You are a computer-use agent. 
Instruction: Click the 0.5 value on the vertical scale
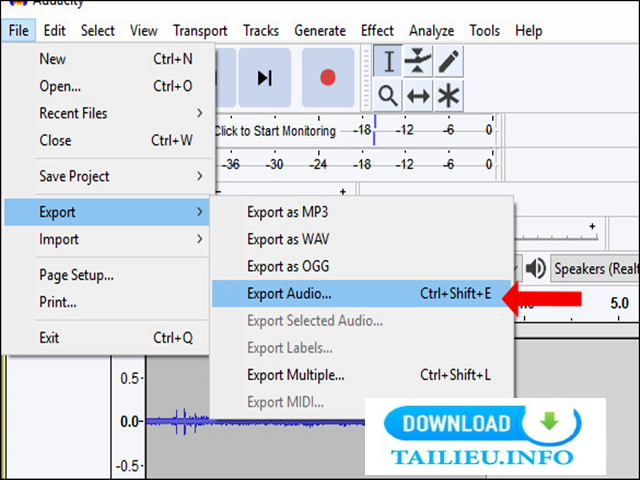(x=129, y=378)
